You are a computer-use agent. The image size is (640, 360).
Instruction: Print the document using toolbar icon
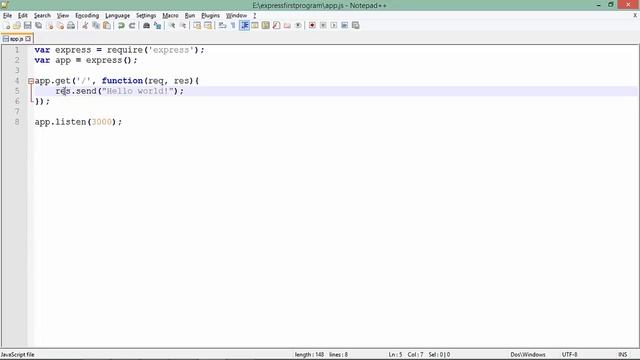click(71, 25)
